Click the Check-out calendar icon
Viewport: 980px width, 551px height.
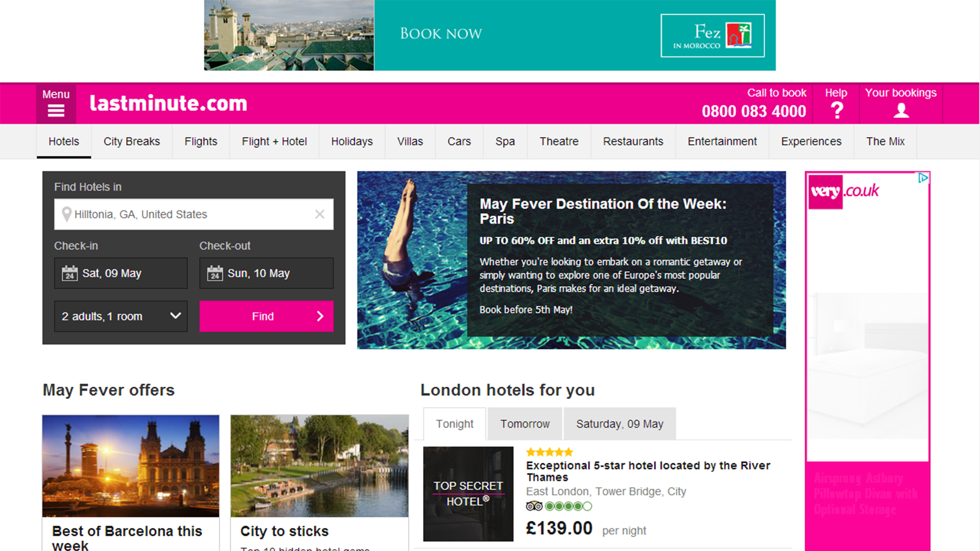coord(215,273)
